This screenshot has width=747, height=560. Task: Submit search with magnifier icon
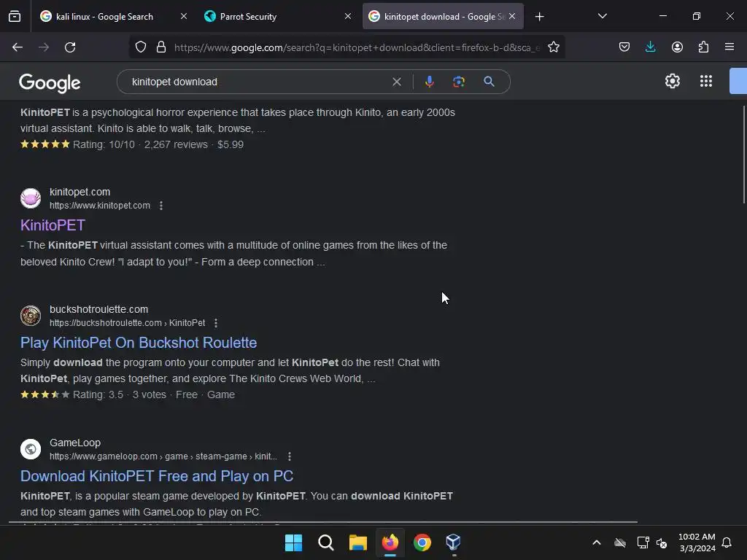click(x=489, y=82)
